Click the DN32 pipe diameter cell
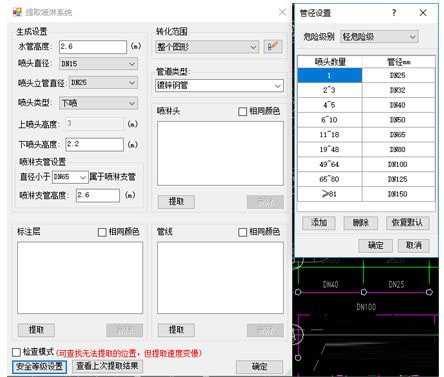 (x=398, y=90)
